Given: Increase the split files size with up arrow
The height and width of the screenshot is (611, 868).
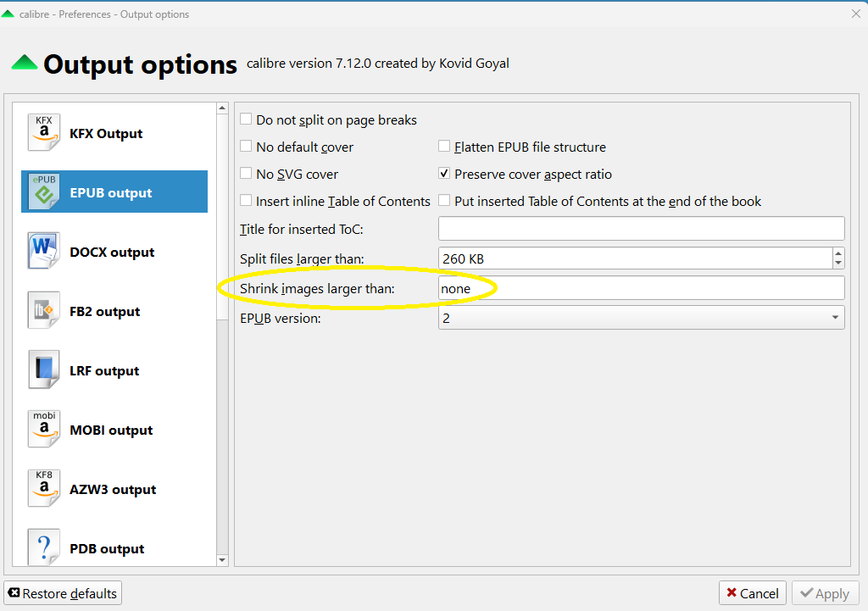Looking at the screenshot, I should coord(838,253).
